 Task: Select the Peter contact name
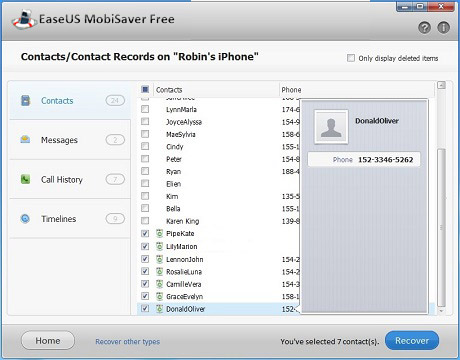(174, 159)
